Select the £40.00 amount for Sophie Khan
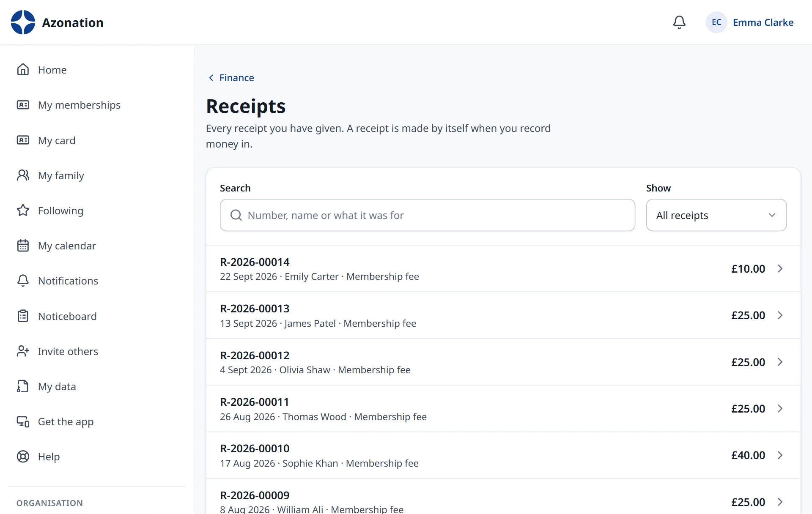Image resolution: width=812 pixels, height=514 pixels. point(748,455)
